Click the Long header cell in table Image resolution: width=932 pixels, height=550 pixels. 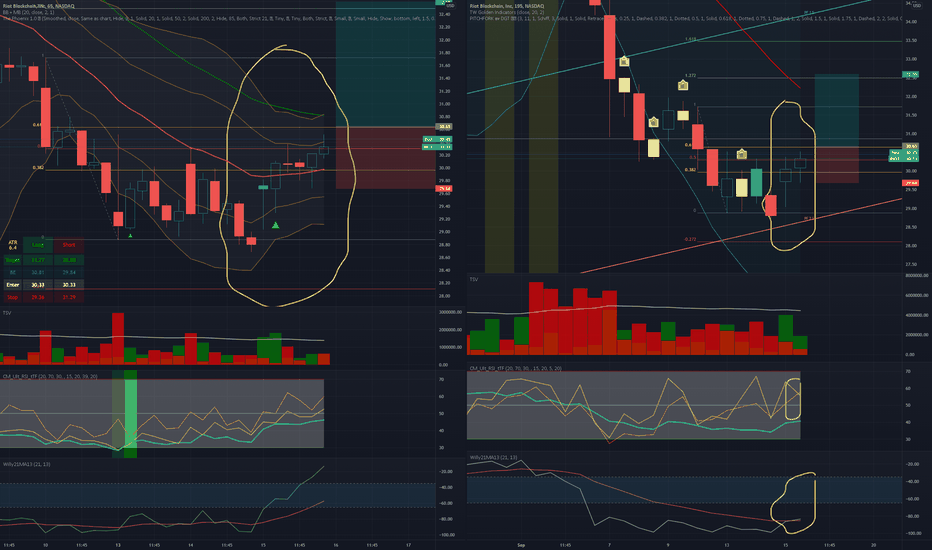coord(38,245)
